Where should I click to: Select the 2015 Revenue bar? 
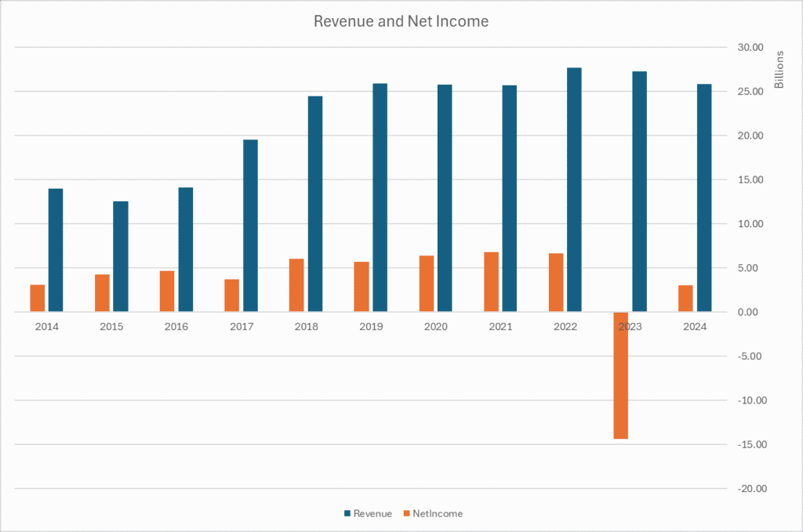pyautogui.click(x=121, y=256)
